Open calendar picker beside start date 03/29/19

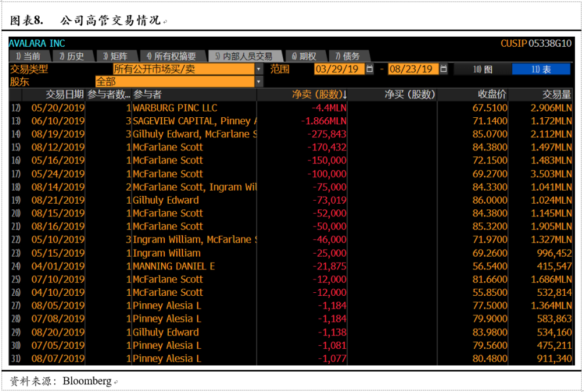370,69
